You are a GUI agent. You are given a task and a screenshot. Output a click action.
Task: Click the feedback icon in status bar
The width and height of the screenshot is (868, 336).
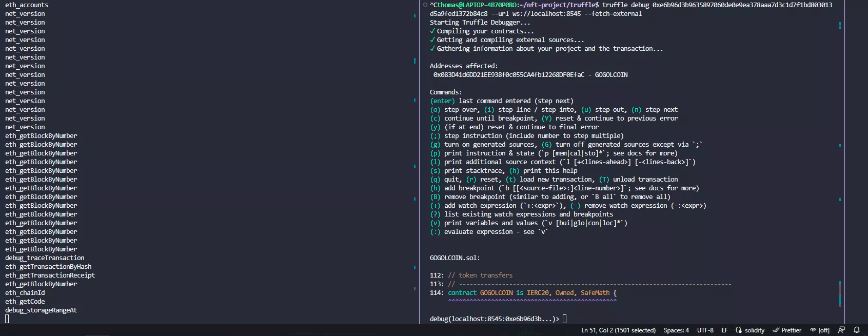click(x=841, y=330)
